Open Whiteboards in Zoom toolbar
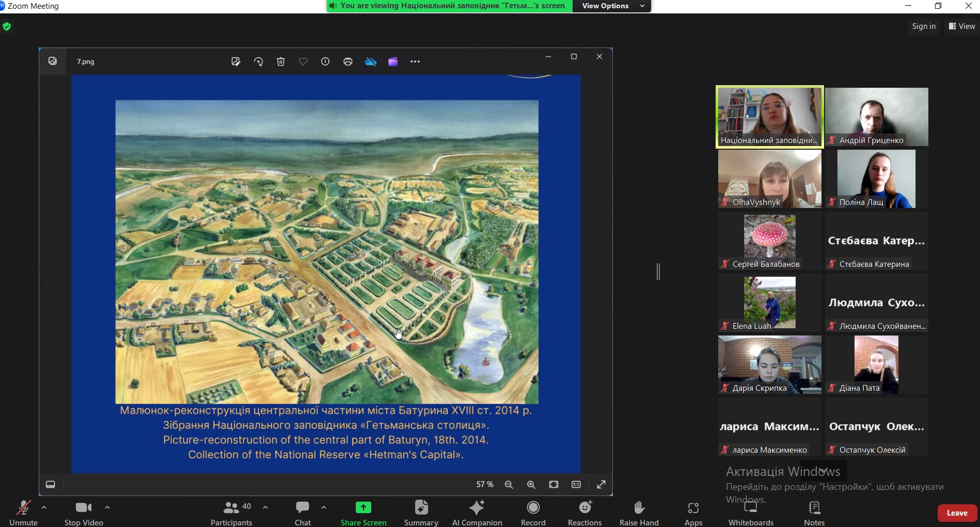This screenshot has width=980, height=527. [751, 514]
